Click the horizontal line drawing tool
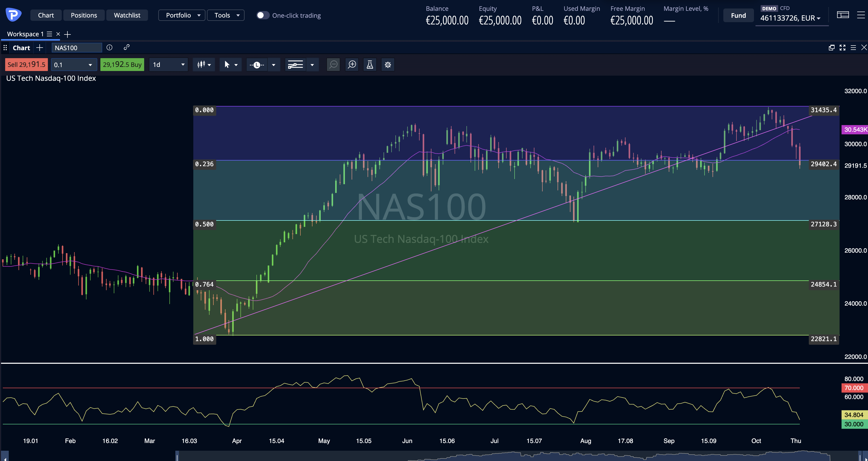 (257, 65)
